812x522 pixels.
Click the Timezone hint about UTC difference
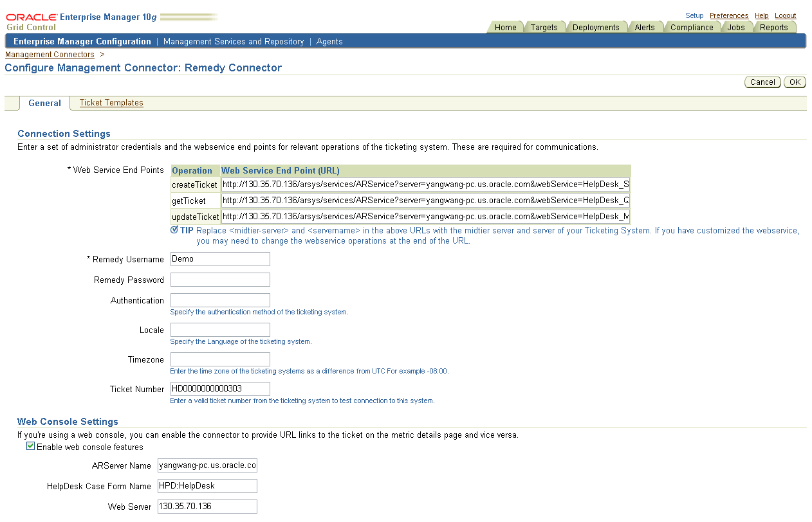(x=309, y=371)
